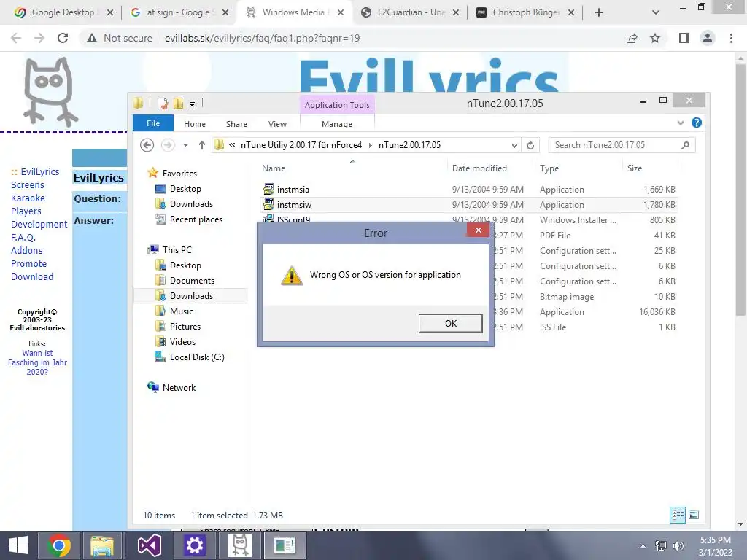
Task: Switch to Large icons view in status bar
Action: pyautogui.click(x=694, y=515)
